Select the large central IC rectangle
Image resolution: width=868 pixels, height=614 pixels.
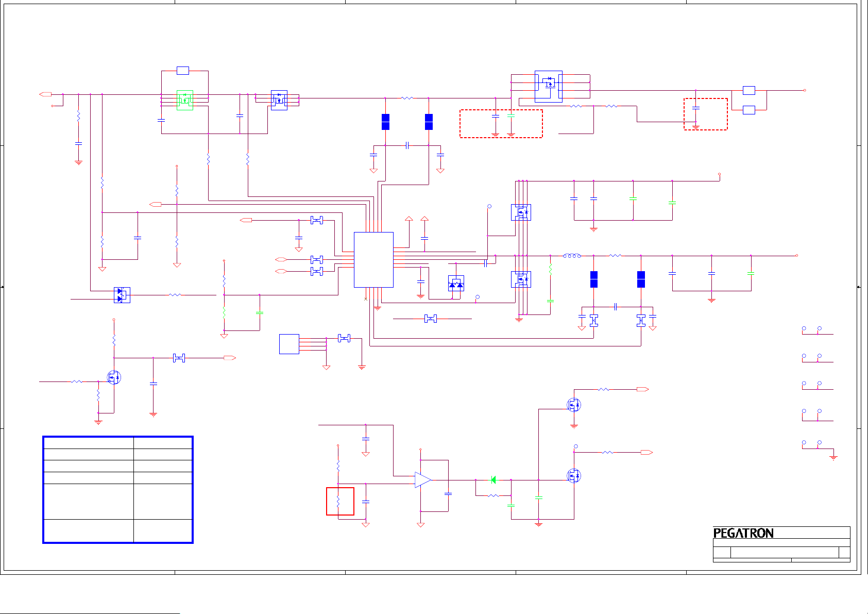tap(373, 260)
